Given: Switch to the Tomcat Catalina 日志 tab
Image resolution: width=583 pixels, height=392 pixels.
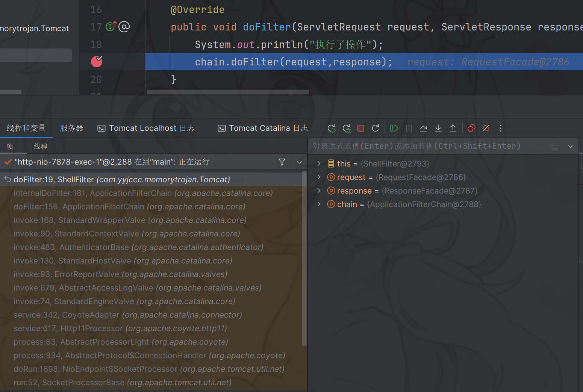Looking at the screenshot, I should tap(263, 128).
